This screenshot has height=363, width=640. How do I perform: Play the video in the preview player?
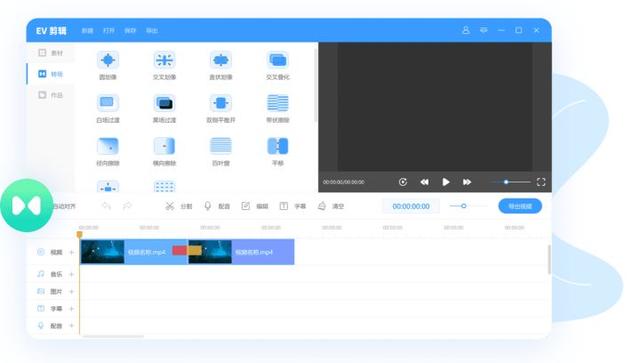(x=446, y=182)
